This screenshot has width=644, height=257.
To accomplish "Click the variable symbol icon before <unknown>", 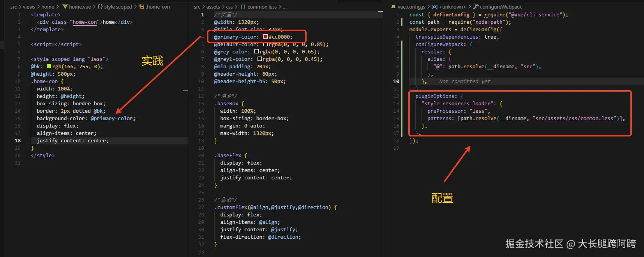I will pyautogui.click(x=434, y=7).
